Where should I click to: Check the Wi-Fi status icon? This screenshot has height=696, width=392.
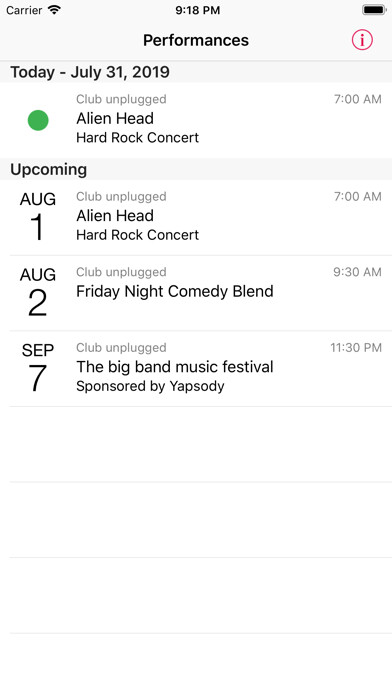click(x=54, y=10)
